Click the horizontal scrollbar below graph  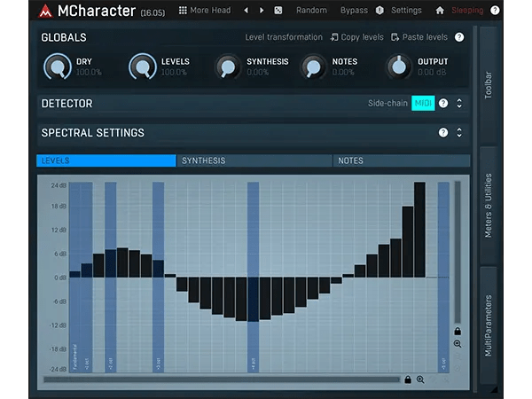222,379
